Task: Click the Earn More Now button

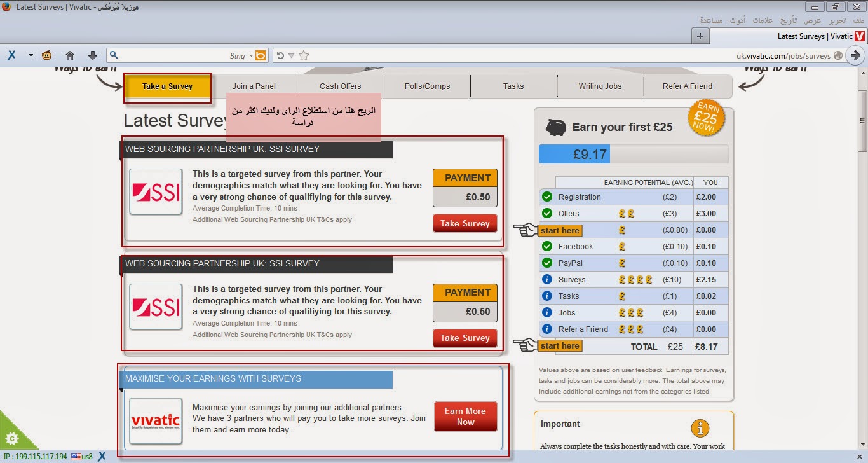Action: click(465, 417)
